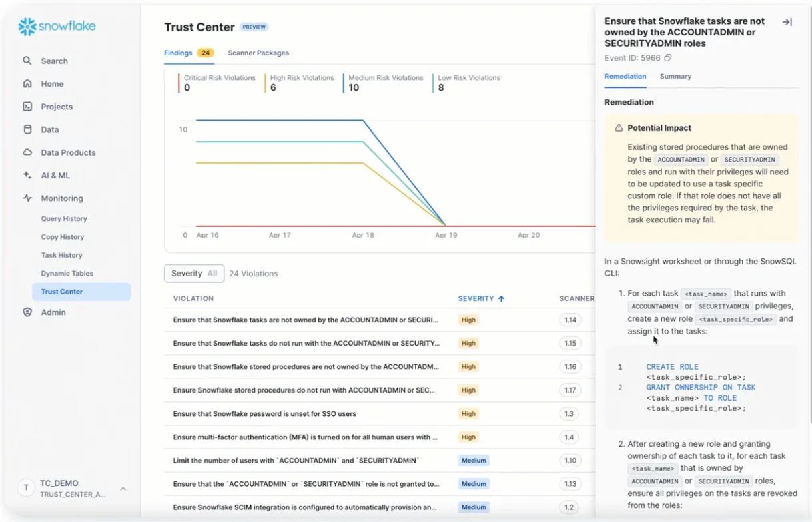Click the TC_DEMO user avatar

point(26,488)
